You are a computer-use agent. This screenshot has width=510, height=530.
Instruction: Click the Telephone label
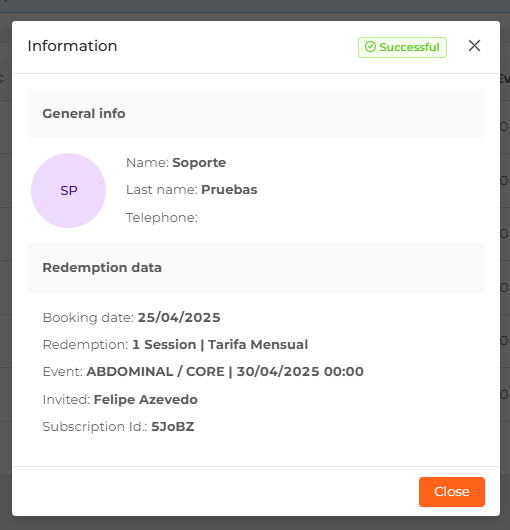(x=162, y=217)
